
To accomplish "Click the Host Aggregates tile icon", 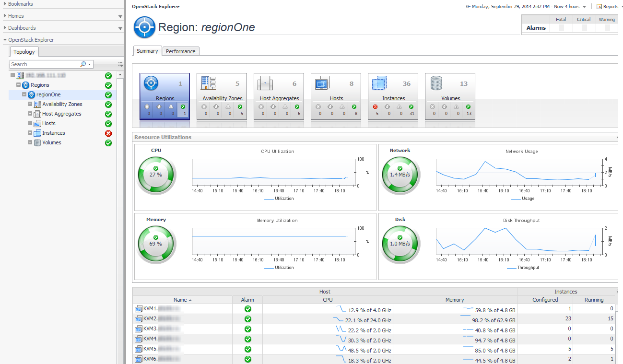I will pyautogui.click(x=265, y=83).
